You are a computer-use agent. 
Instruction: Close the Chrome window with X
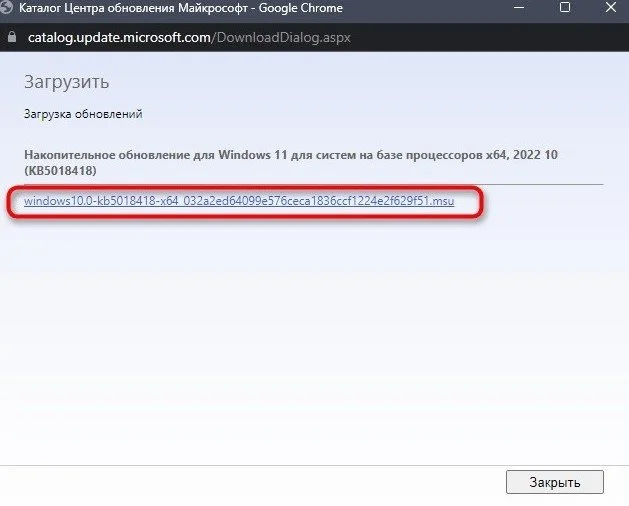tap(611, 7)
